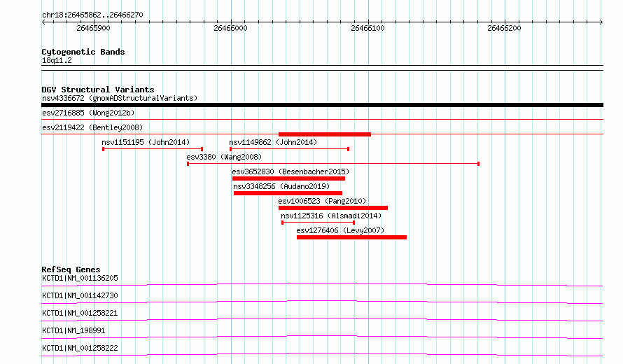Click the chr18:26465862..26466270 coordinate label
Image resolution: width=623 pixels, height=364 pixels.
tap(92, 15)
